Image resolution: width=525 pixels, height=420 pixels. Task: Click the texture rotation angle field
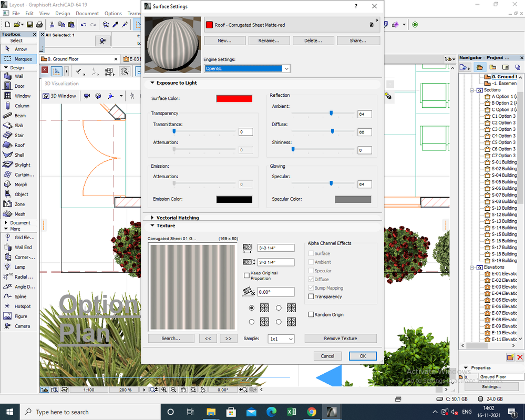[x=276, y=292]
